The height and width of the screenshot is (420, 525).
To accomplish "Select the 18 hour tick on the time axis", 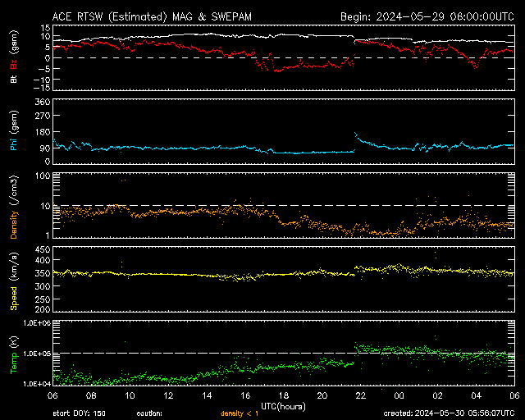I will [283, 395].
